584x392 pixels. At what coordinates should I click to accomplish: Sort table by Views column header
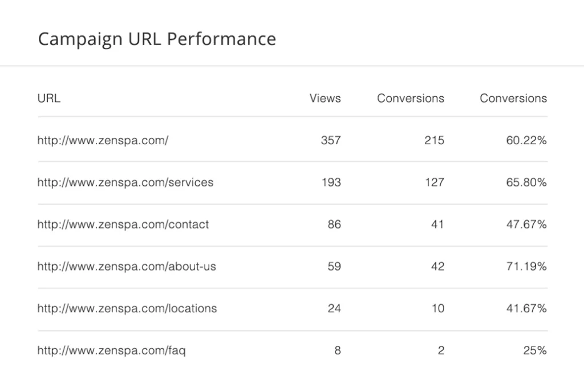tap(325, 98)
